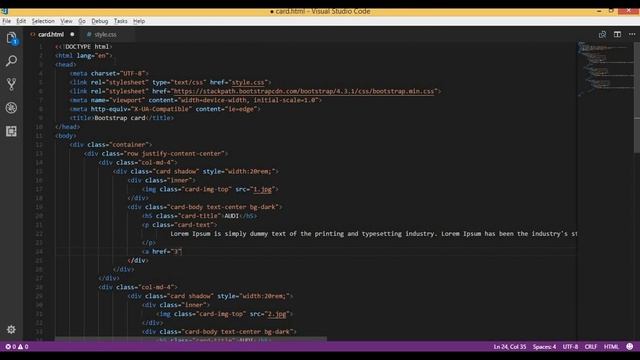Click the minimap code overview
This screenshot has width=640, height=360.
point(605,69)
